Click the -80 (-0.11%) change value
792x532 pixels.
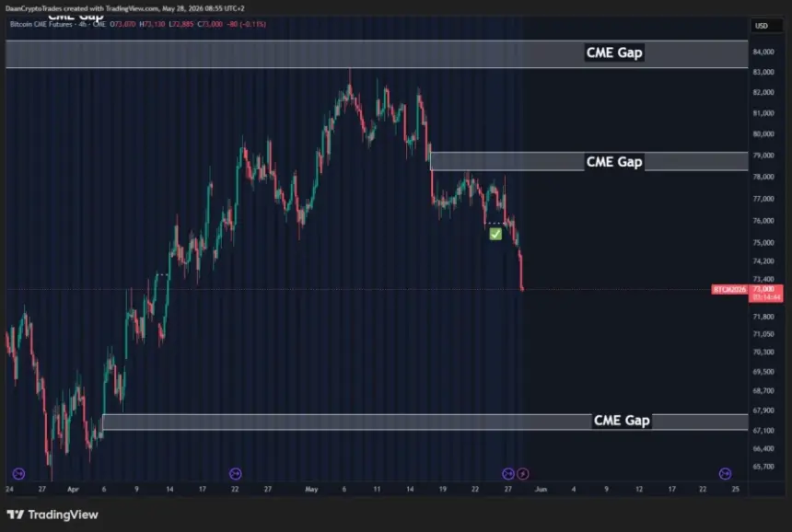(x=247, y=24)
